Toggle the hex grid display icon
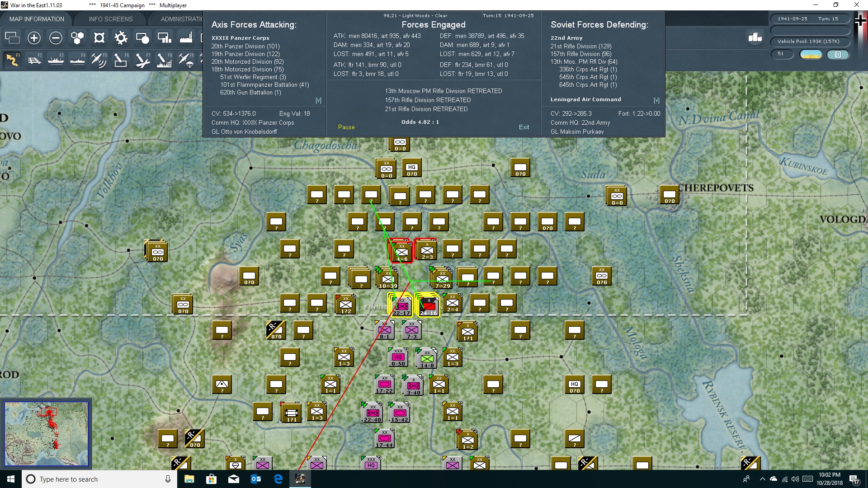 [77, 38]
